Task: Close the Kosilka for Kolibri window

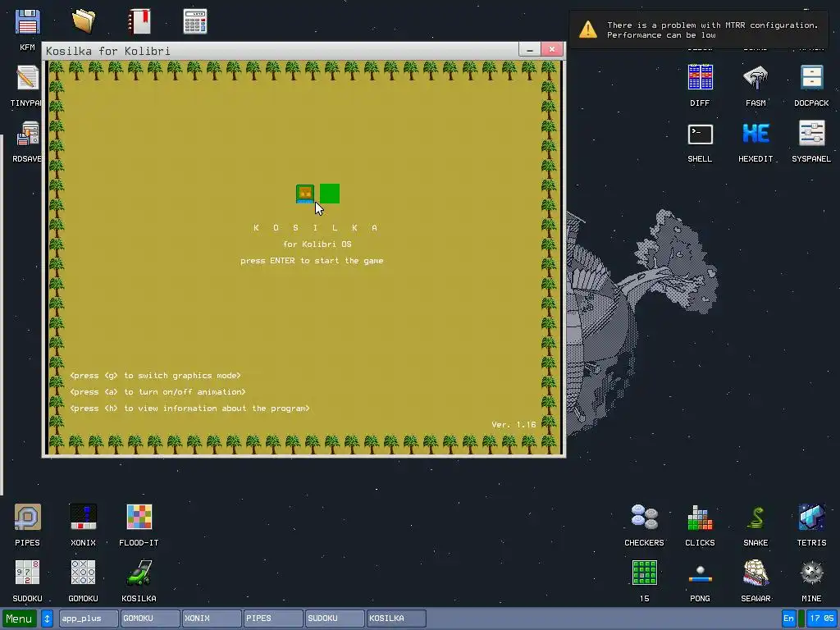Action: [552, 49]
